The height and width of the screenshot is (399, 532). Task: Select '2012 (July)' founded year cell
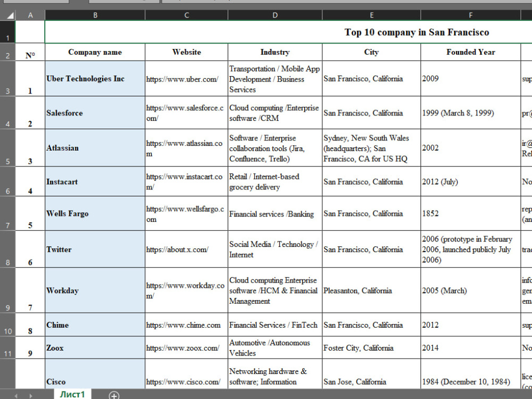click(x=471, y=181)
